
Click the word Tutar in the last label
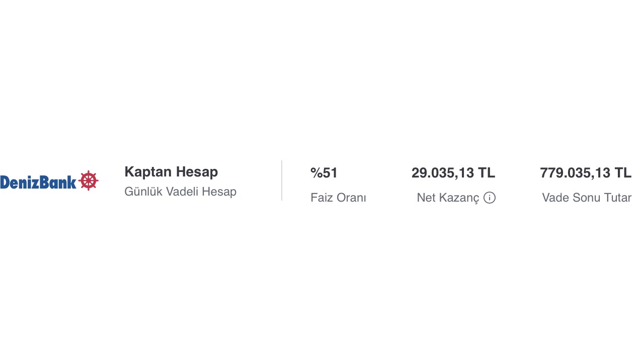[x=617, y=198]
